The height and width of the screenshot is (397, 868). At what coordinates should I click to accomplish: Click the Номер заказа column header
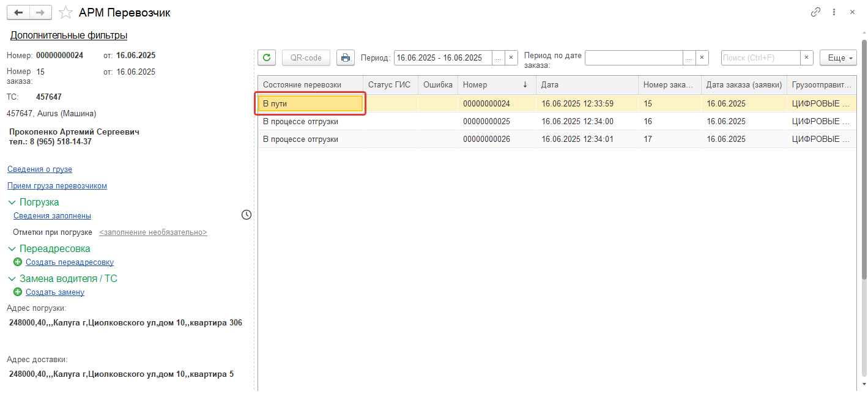[670, 84]
